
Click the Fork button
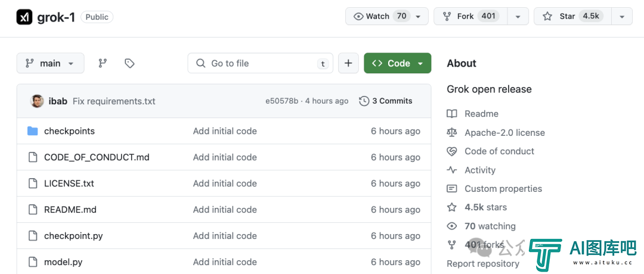coord(470,17)
